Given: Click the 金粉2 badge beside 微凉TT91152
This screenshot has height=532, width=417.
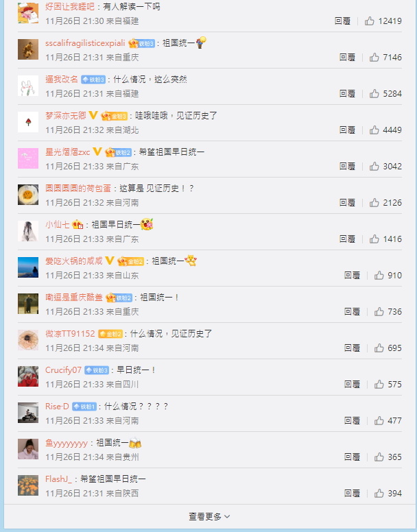Looking at the screenshot, I should coord(110,334).
